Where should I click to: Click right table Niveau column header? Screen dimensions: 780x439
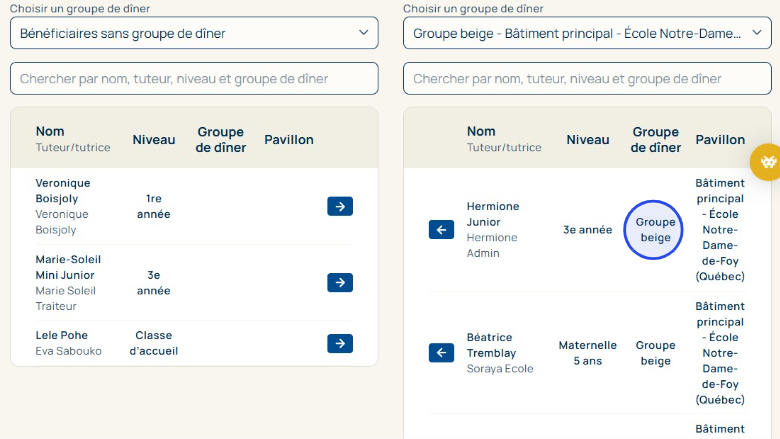coord(588,139)
